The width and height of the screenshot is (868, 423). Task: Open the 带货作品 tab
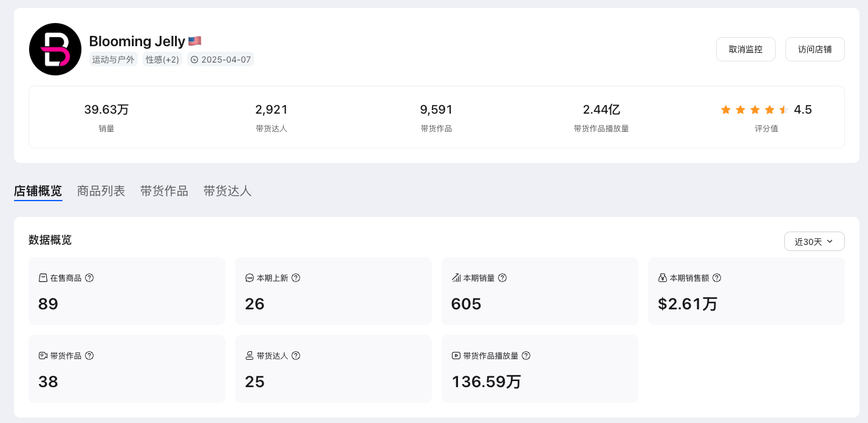[x=164, y=191]
